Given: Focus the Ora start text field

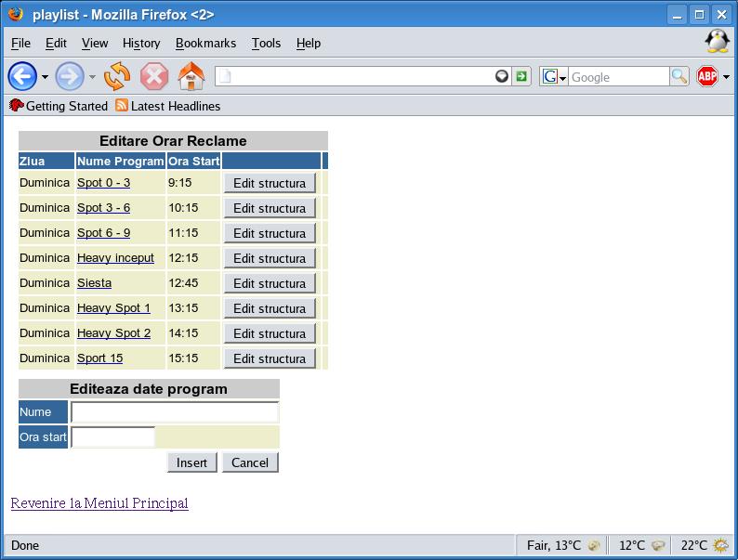Looking at the screenshot, I should [x=113, y=437].
